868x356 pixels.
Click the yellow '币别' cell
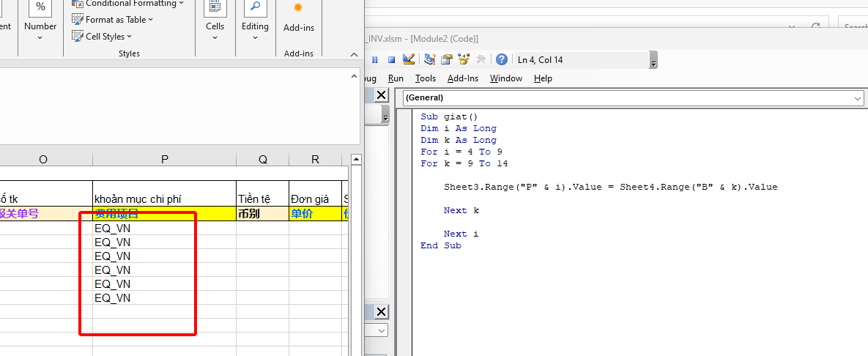click(x=262, y=214)
